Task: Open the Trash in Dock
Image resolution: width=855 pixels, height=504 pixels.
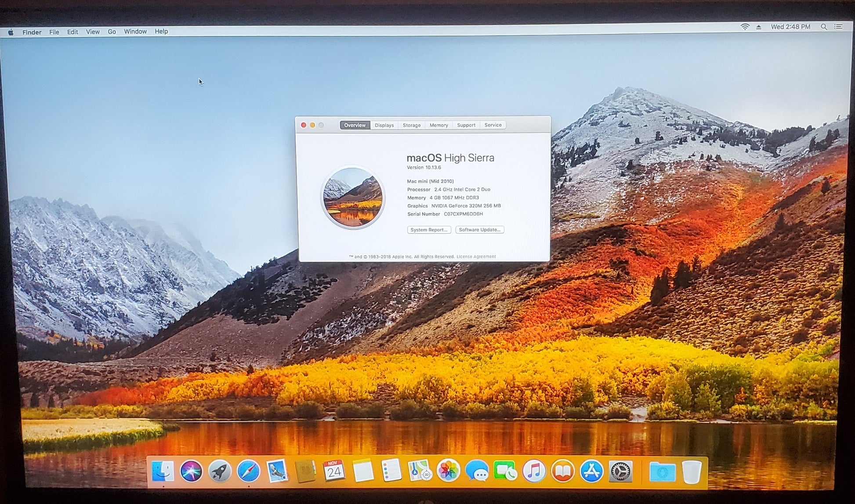Action: [692, 472]
